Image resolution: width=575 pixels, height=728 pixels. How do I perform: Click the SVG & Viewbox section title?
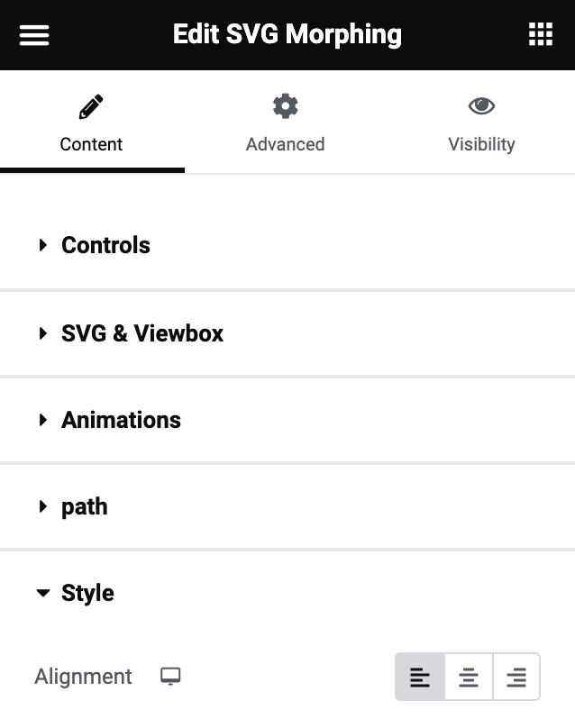[x=142, y=333]
